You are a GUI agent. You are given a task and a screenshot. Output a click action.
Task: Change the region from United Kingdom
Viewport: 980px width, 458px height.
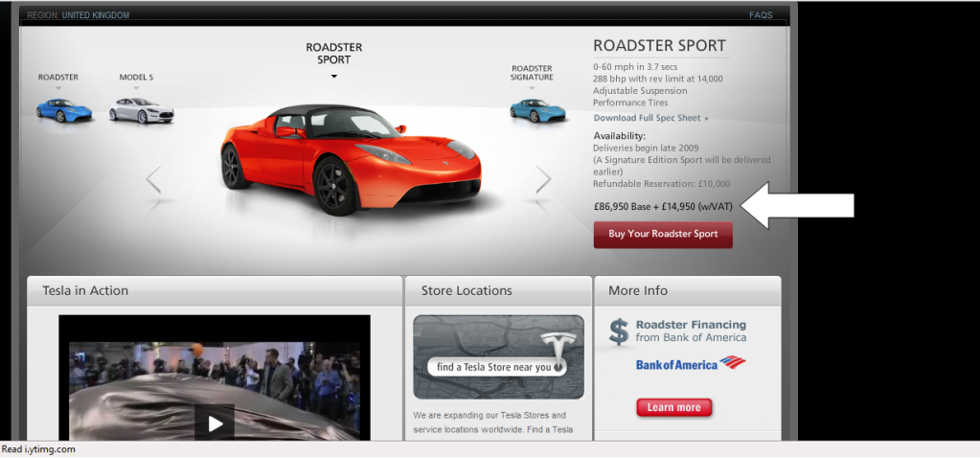96,15
